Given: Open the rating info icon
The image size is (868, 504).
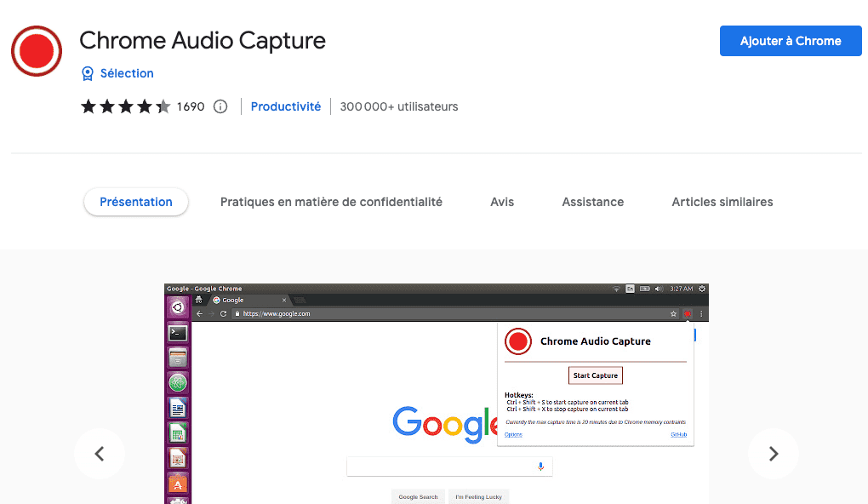Looking at the screenshot, I should [220, 106].
